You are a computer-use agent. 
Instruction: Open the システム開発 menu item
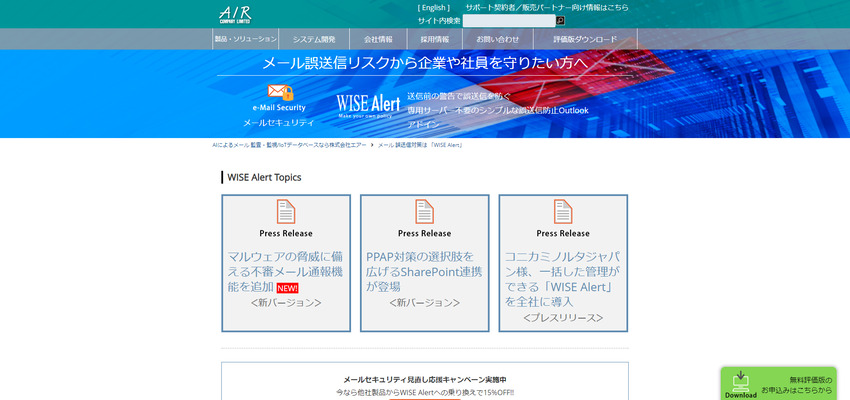(314, 39)
